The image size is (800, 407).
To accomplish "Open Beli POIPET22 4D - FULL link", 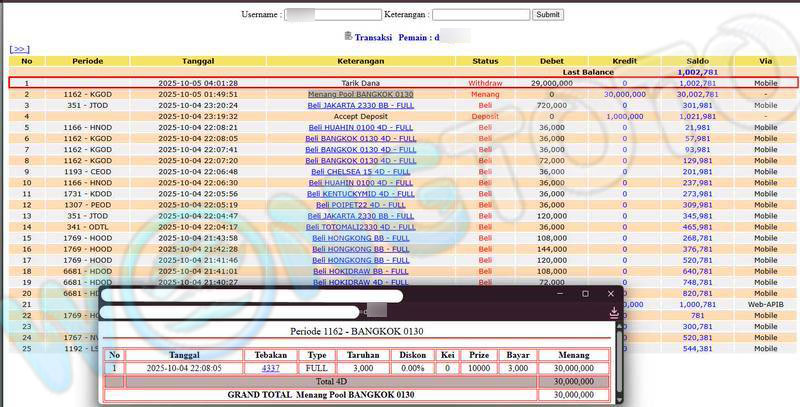I will [x=360, y=205].
